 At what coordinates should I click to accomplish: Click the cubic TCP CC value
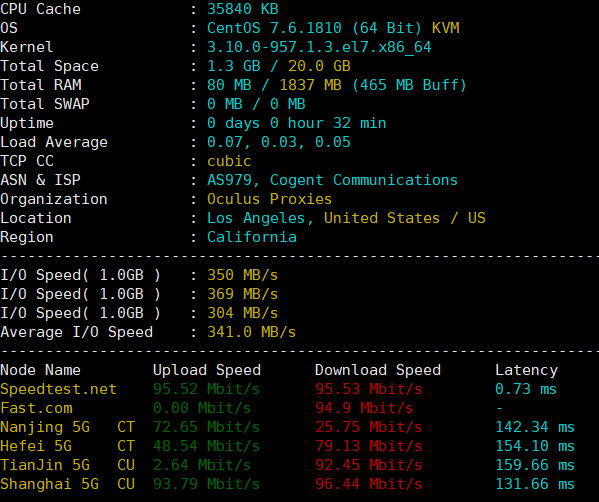[229, 161]
